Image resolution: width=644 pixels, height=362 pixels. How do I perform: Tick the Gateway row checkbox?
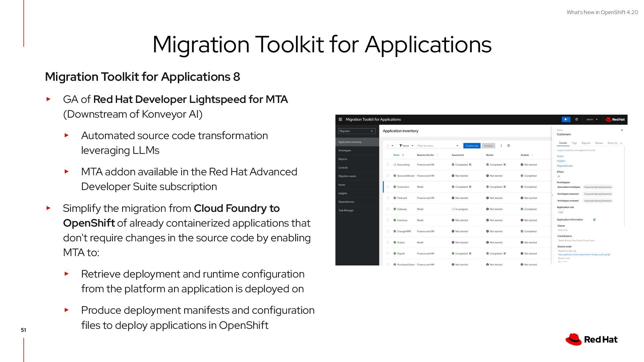click(x=387, y=209)
